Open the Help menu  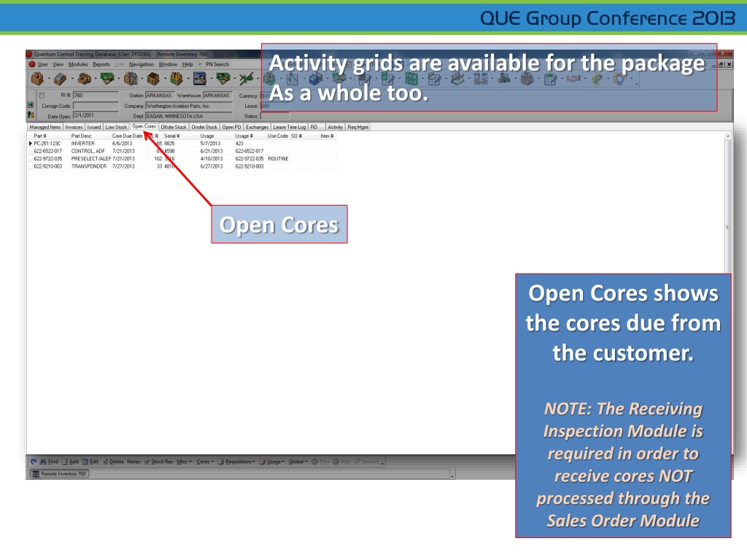pyautogui.click(x=187, y=64)
